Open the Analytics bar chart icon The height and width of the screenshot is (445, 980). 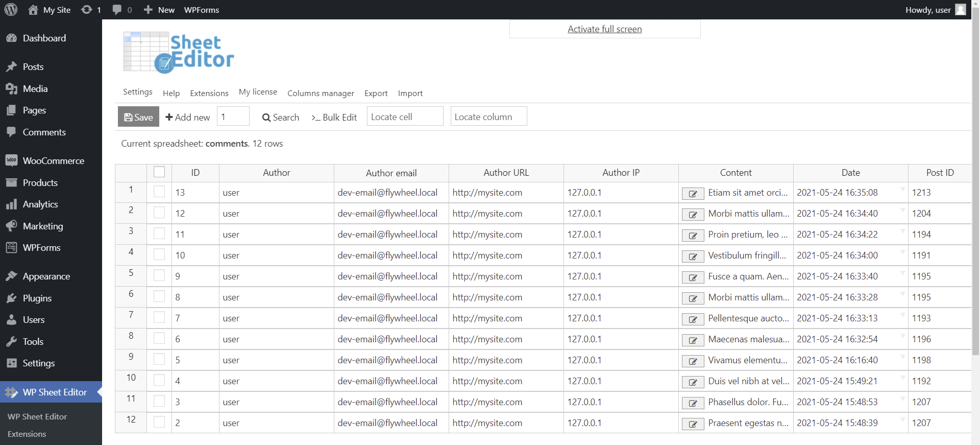pos(11,204)
